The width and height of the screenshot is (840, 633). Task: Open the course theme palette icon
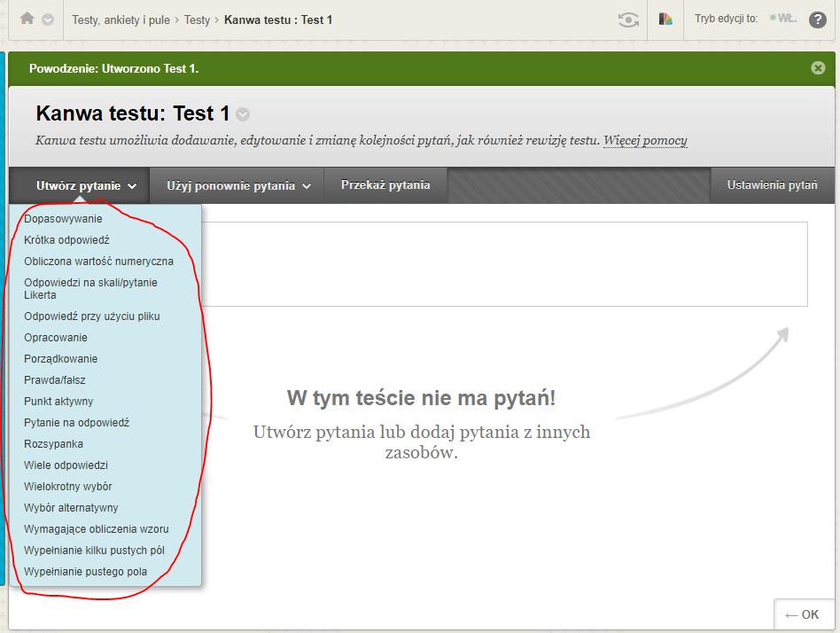click(665, 20)
